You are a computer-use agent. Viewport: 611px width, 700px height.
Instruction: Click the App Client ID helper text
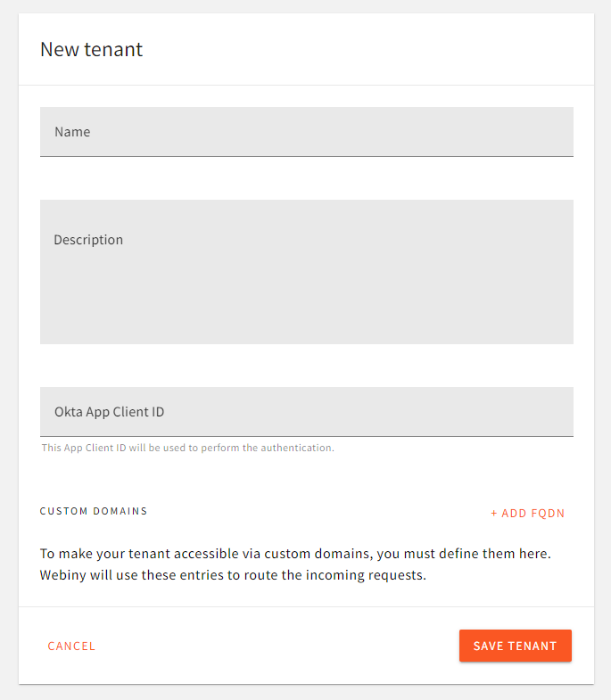pos(187,448)
